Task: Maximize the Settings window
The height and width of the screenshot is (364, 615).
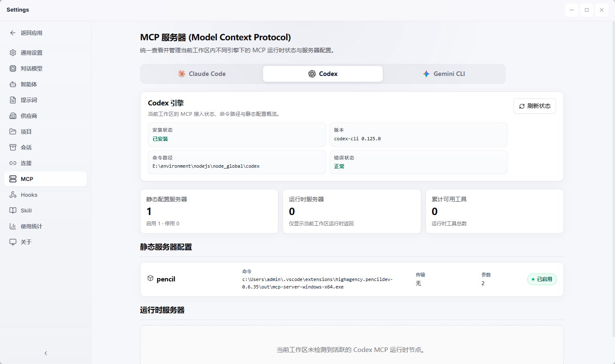Action: 587,10
